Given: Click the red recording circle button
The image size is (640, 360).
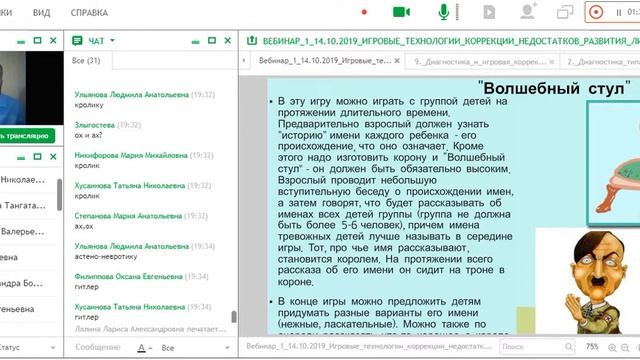Looking at the screenshot, I should tap(596, 12).
